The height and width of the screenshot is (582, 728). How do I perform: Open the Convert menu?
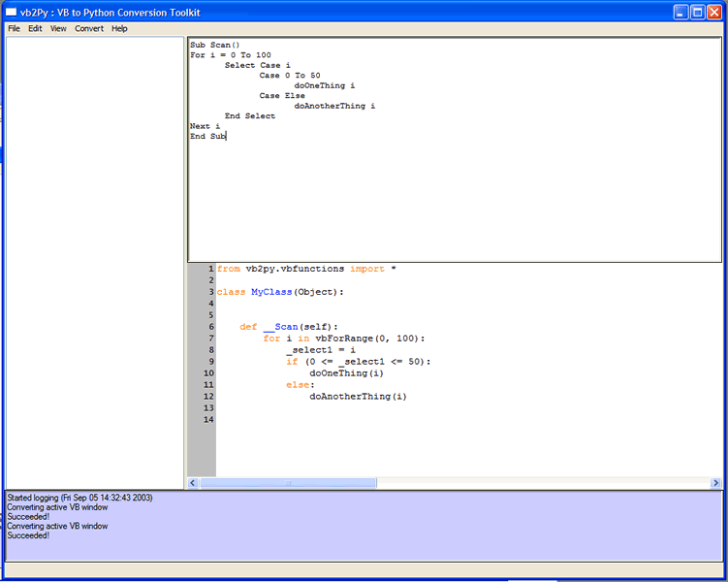(89, 28)
